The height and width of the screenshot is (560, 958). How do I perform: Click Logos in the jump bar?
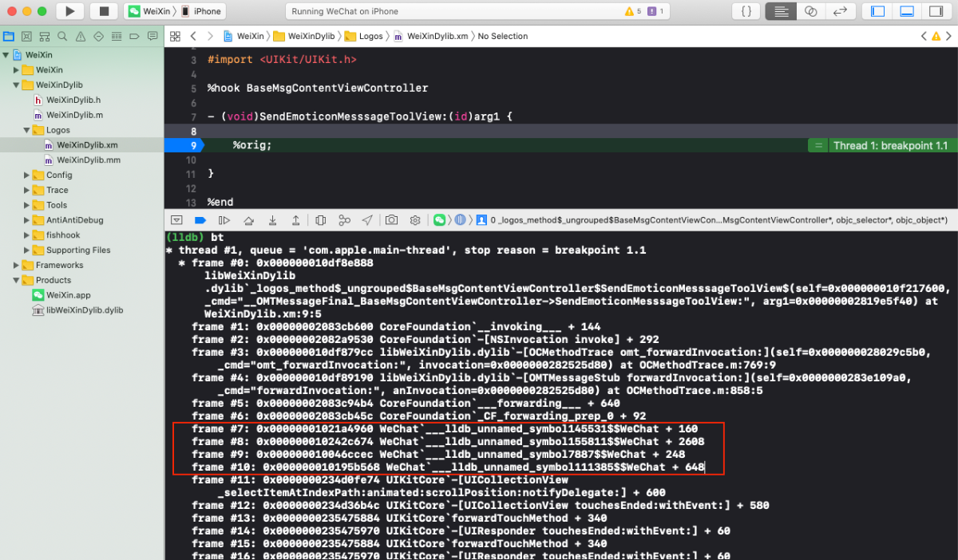[364, 37]
